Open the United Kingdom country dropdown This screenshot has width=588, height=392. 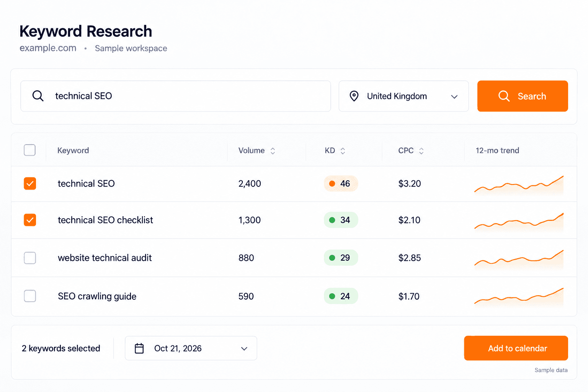point(403,96)
